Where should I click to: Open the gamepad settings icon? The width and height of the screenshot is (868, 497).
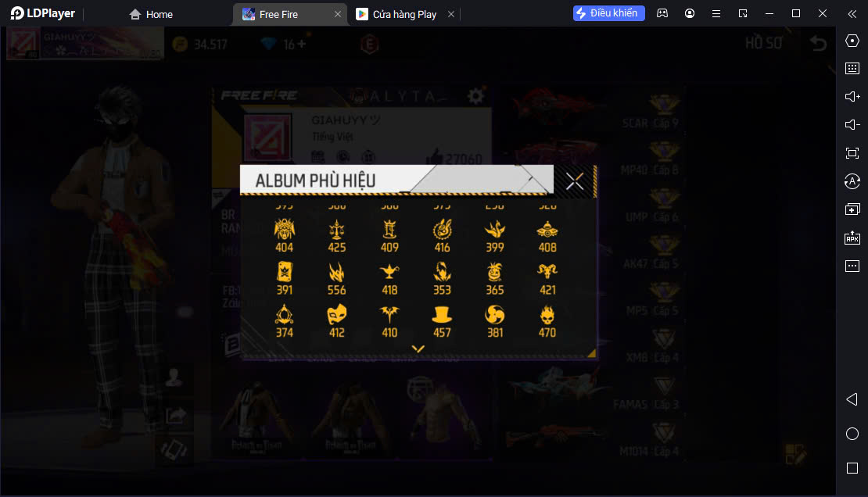click(662, 13)
